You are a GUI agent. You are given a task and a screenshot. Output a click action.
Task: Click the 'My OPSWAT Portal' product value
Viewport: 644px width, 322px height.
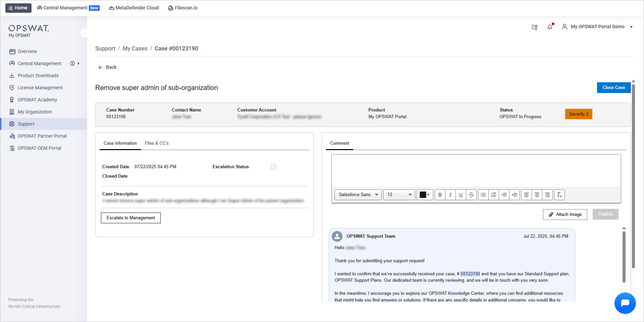coord(387,117)
